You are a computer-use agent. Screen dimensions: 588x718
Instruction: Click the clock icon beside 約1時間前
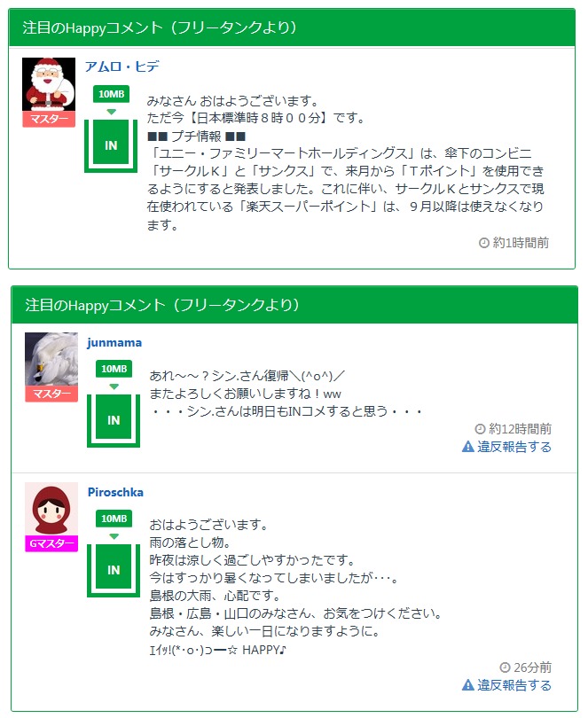point(484,243)
